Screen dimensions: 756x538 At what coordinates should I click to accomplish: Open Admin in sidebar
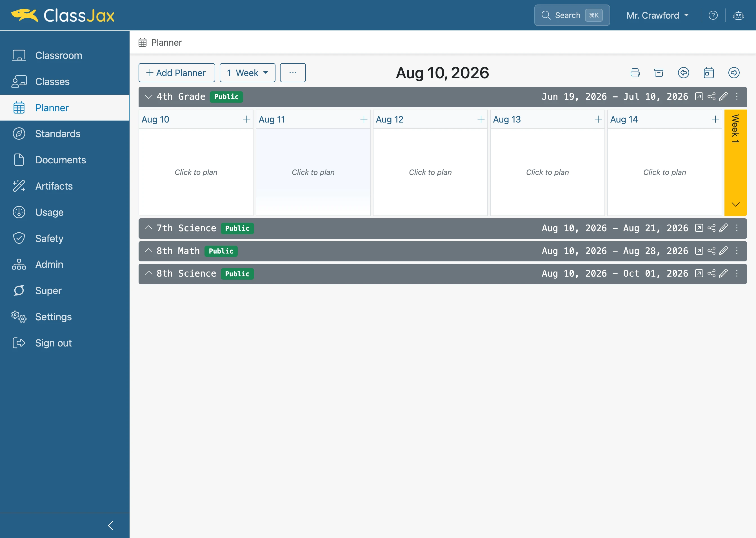pos(65,264)
